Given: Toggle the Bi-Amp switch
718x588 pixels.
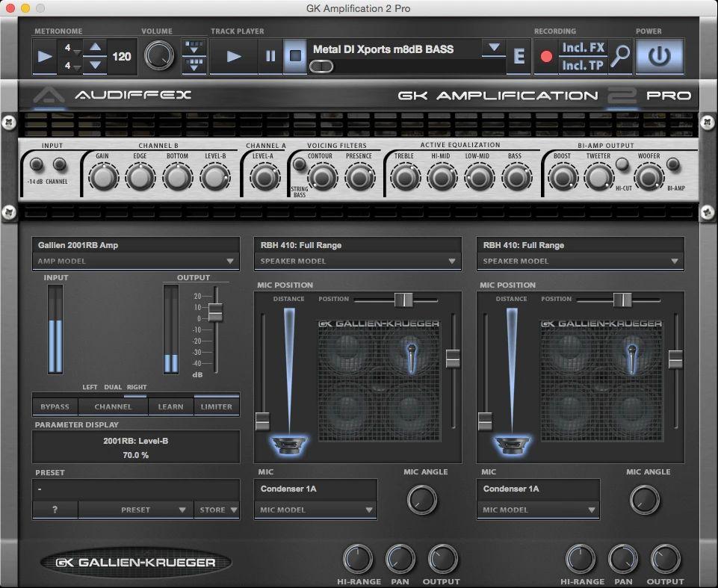Looking at the screenshot, I should (x=672, y=164).
